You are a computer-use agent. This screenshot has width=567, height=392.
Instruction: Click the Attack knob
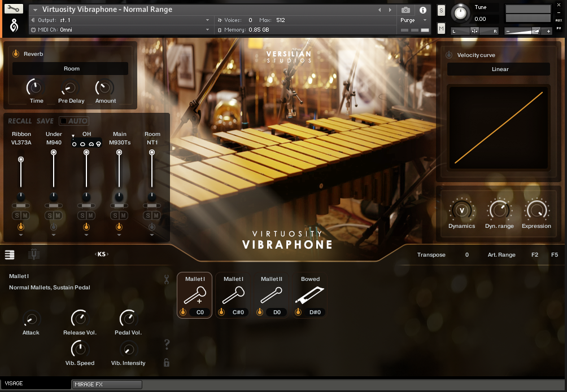pos(31,319)
